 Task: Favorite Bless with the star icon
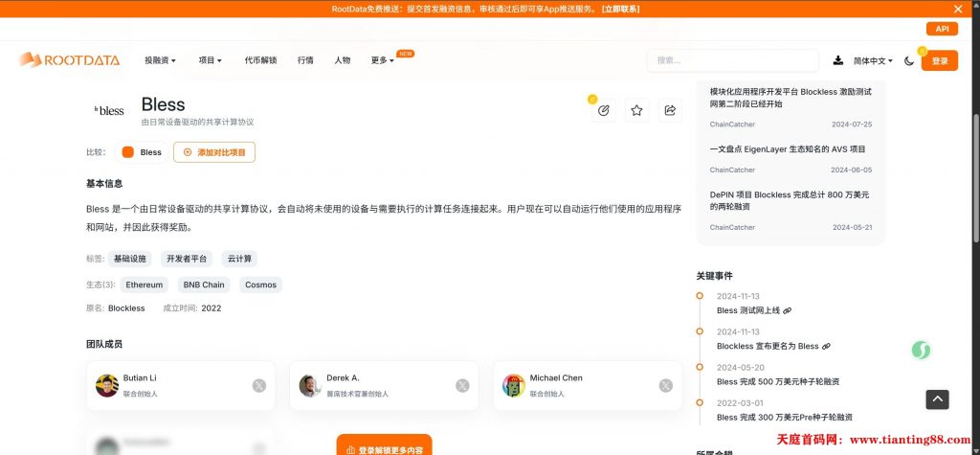[636, 110]
